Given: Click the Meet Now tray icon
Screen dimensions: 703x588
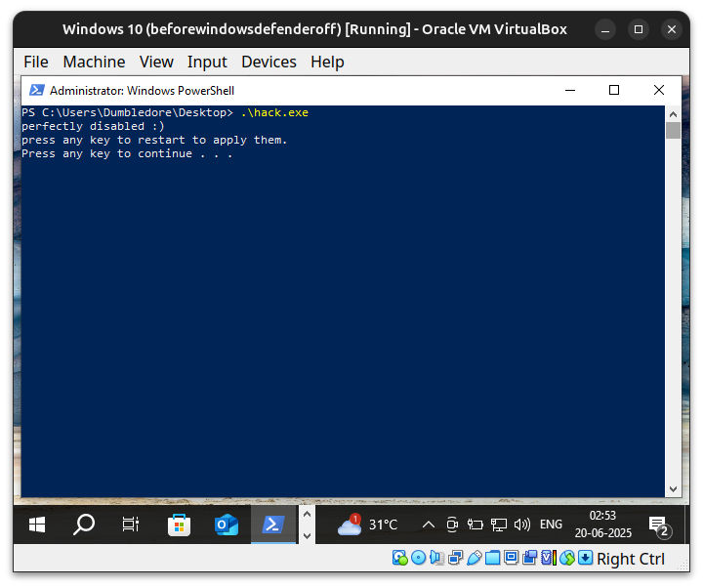Looking at the screenshot, I should pyautogui.click(x=452, y=525).
